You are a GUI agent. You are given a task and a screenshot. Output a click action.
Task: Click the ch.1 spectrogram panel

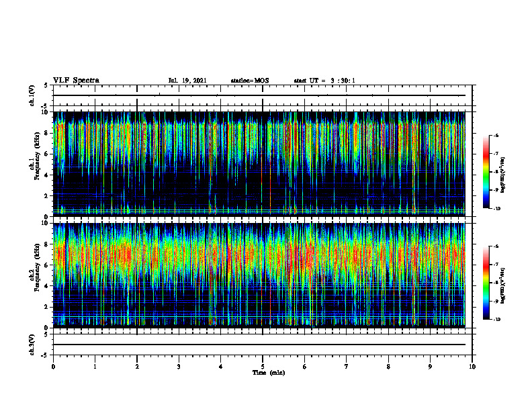(259, 164)
